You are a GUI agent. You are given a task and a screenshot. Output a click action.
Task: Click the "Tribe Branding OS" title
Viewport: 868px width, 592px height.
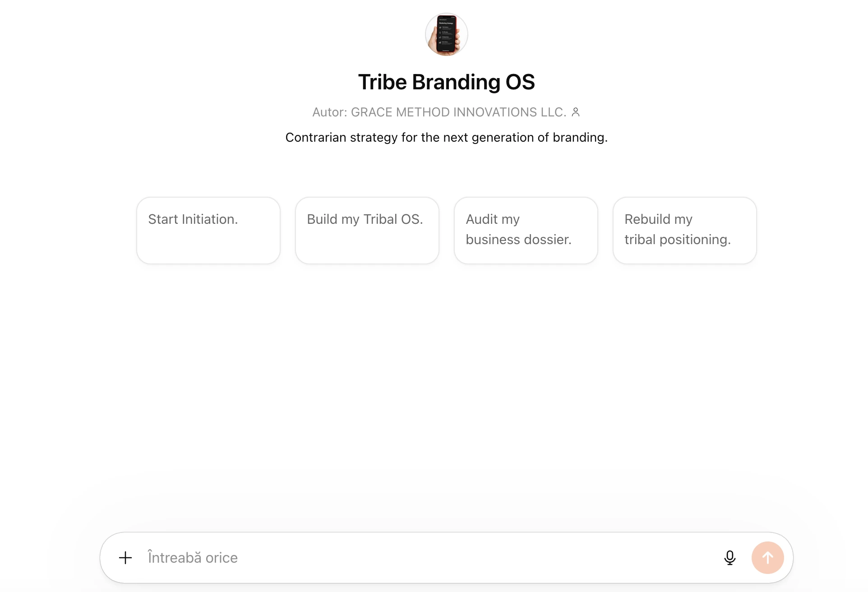pyautogui.click(x=446, y=82)
